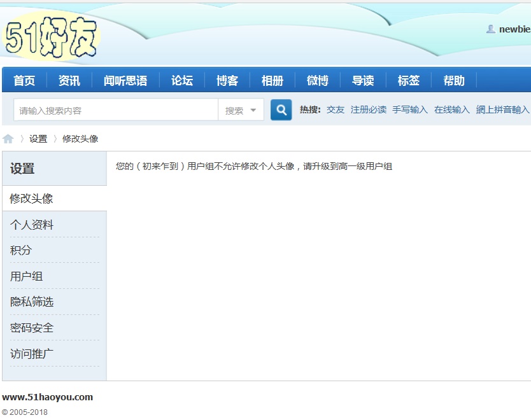
Task: Open 个人资料 in the settings sidebar
Action: 32,225
